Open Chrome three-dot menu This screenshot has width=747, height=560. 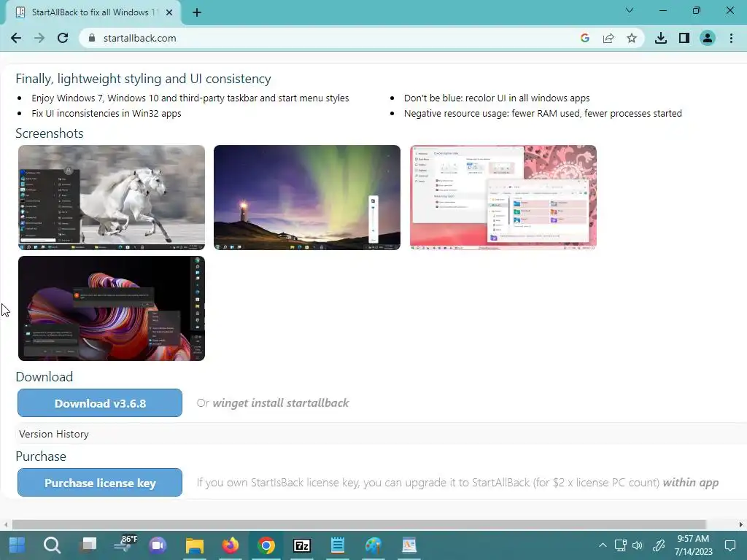click(x=731, y=38)
